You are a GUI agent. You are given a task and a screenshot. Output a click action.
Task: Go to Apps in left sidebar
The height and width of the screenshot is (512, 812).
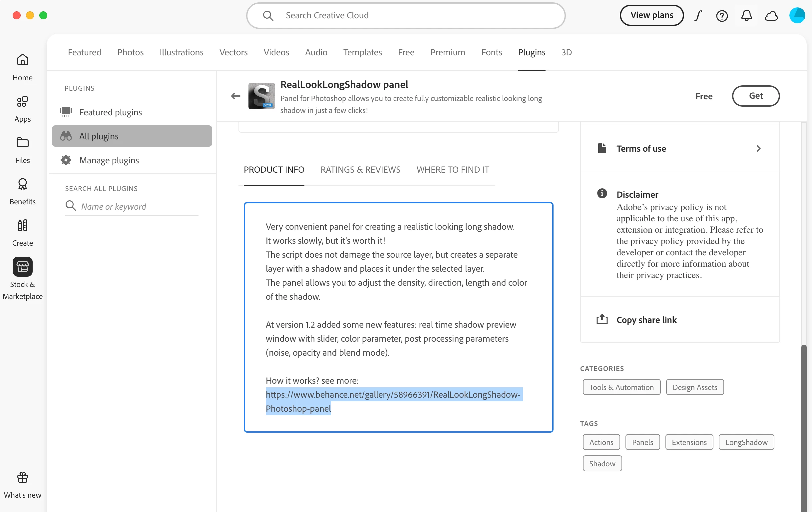(22, 109)
